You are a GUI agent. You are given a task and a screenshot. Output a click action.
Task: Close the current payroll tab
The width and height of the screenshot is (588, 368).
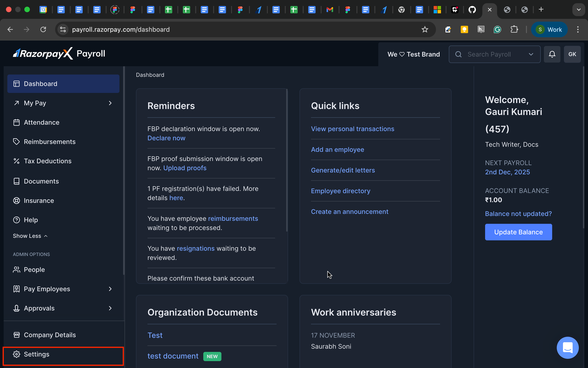[x=490, y=10]
